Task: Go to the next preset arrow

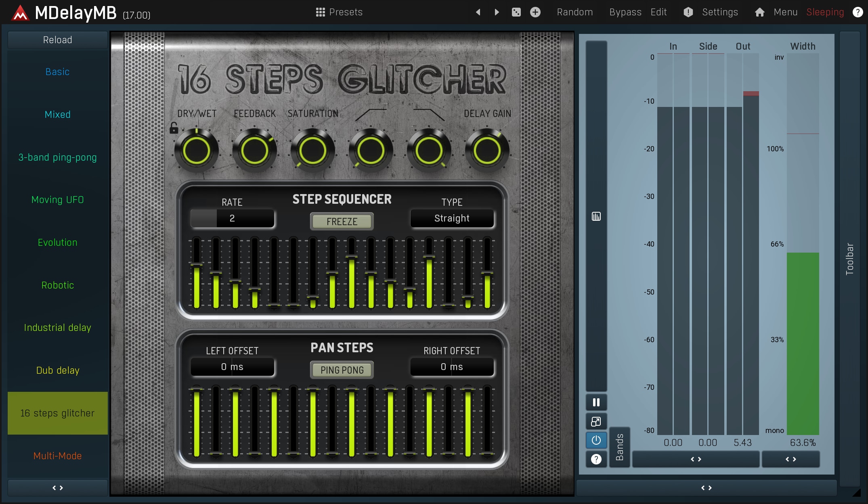Action: pos(497,12)
